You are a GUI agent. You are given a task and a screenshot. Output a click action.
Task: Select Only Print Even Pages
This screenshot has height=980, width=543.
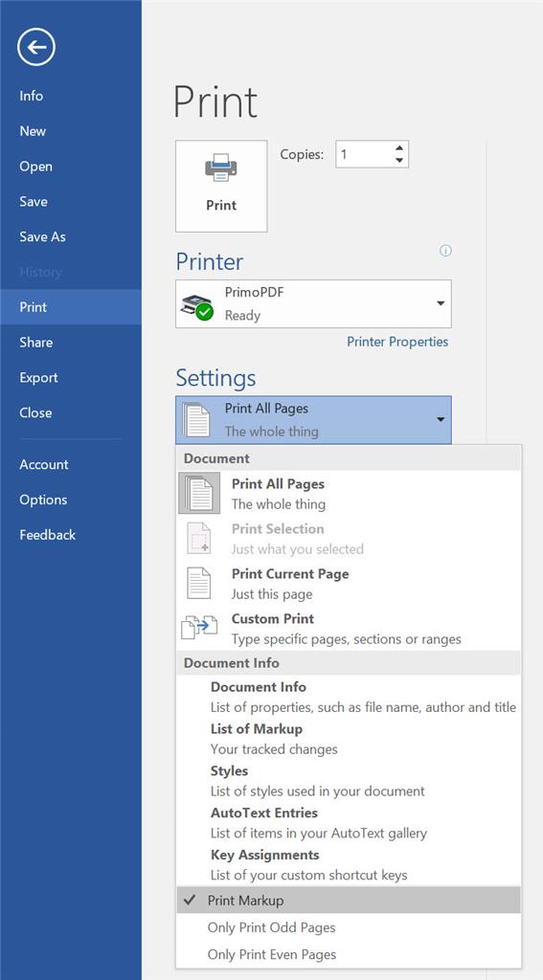point(349,954)
